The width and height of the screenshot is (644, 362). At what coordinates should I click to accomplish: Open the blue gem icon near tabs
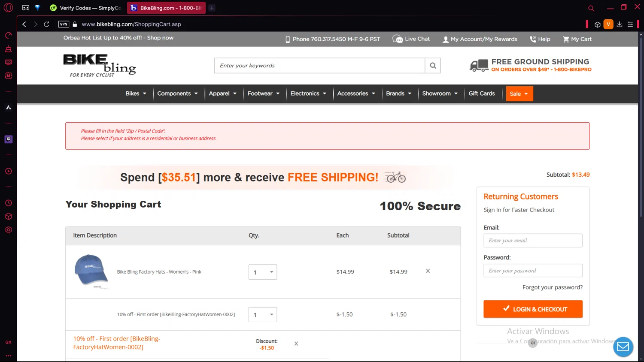[37, 8]
